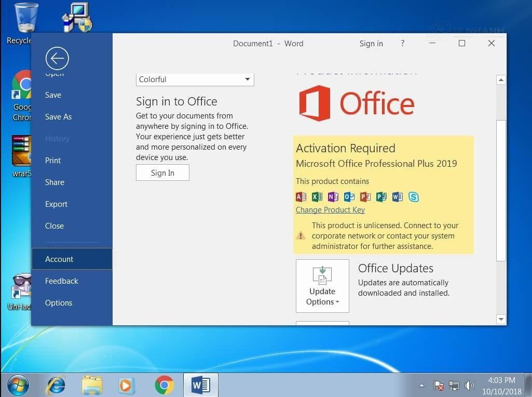532x397 pixels.
Task: Expand the Colorful Office Theme dropdown
Action: click(247, 80)
